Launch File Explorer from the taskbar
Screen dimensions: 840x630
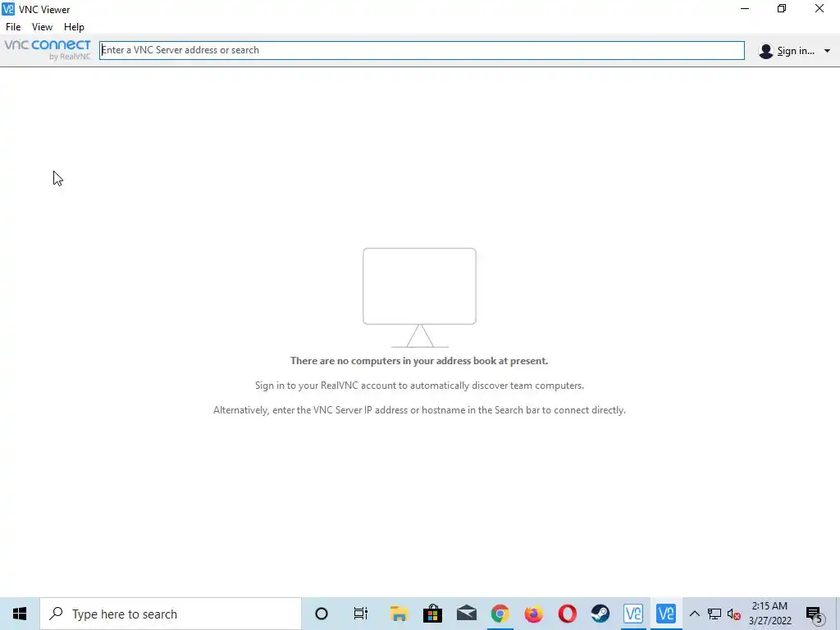click(x=399, y=614)
